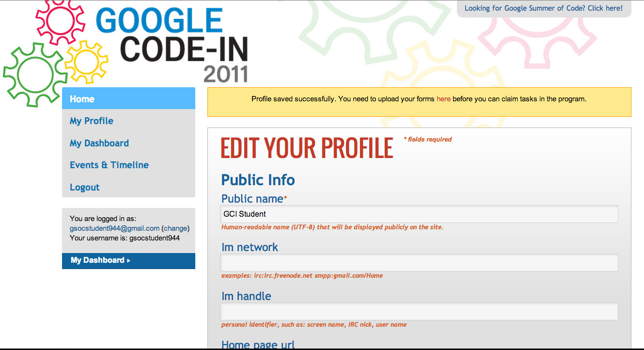Click the arrow on the blue My Dashboard bar
This screenshot has width=644, height=350.
[128, 261]
